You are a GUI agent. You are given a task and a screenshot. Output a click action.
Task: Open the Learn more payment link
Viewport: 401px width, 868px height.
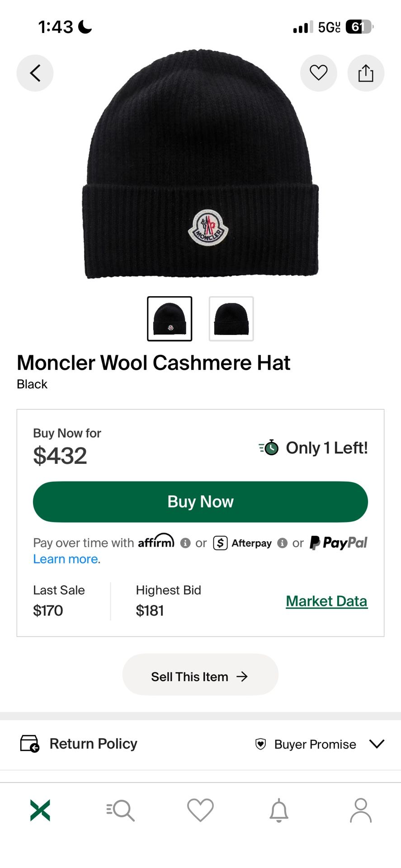(65, 559)
